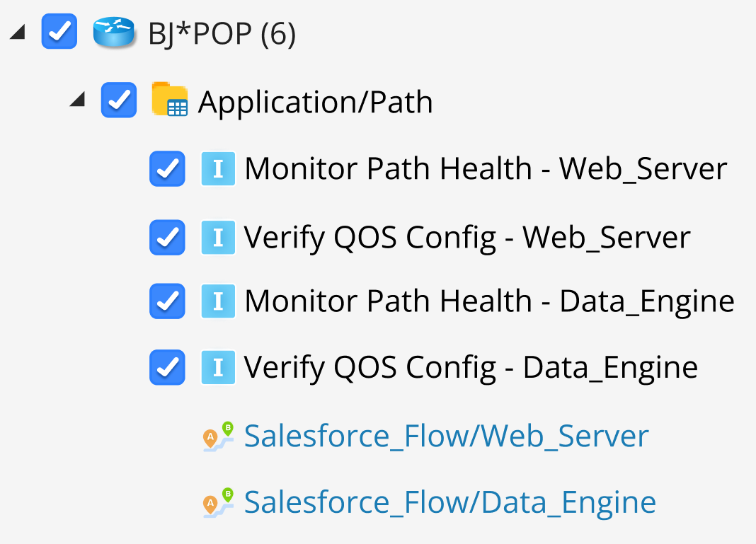Click intent icon for Verify QOS Config Data_Engine
This screenshot has height=544, width=756.
click(x=218, y=367)
